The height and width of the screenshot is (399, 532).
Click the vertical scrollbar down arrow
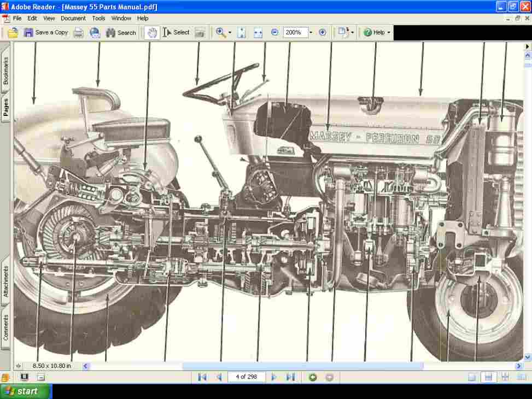coord(528,357)
